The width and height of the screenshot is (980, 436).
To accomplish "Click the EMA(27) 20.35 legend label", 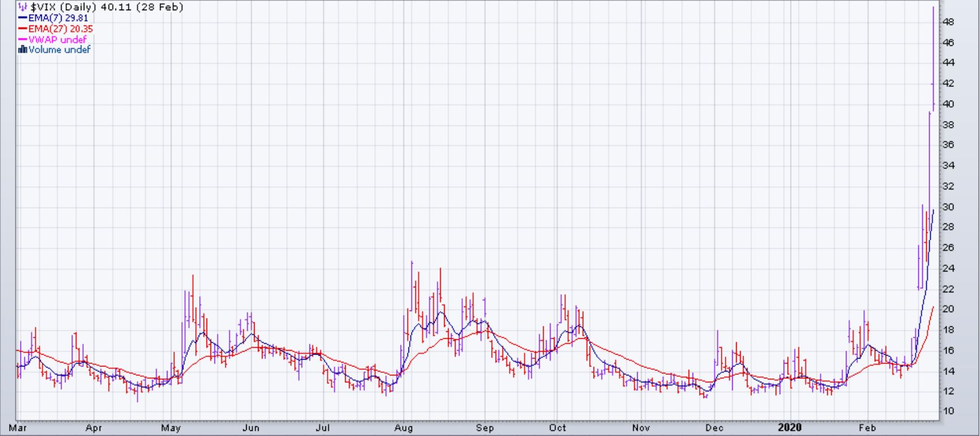I will 61,29.
